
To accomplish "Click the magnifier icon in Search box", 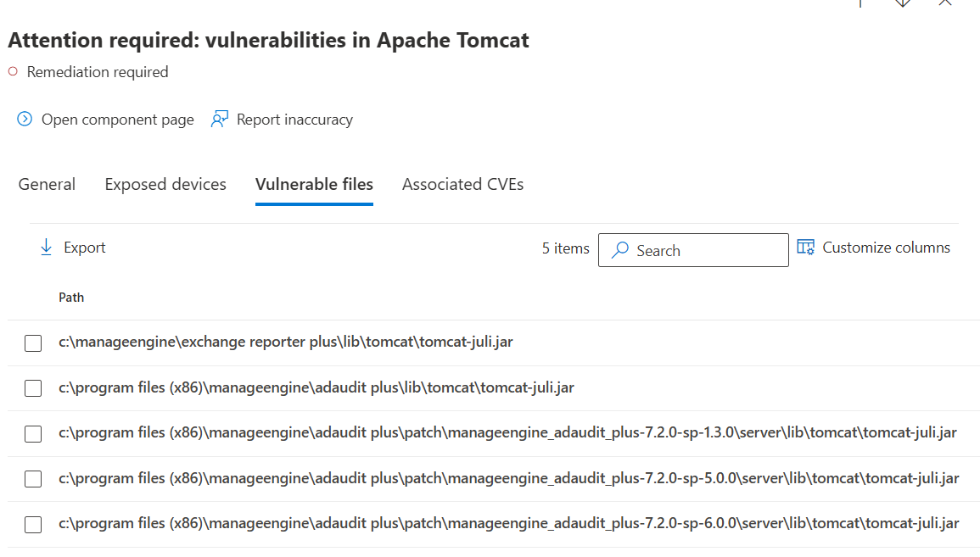I will [621, 250].
